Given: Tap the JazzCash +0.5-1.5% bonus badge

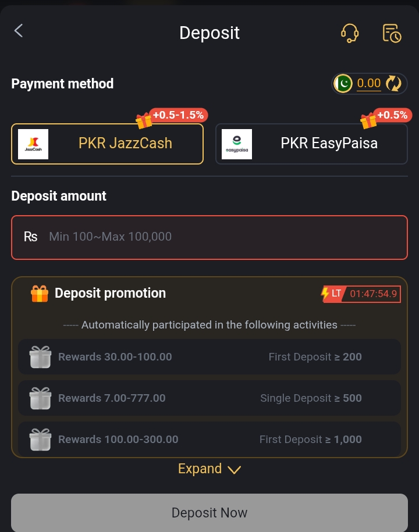Looking at the screenshot, I should pos(177,115).
